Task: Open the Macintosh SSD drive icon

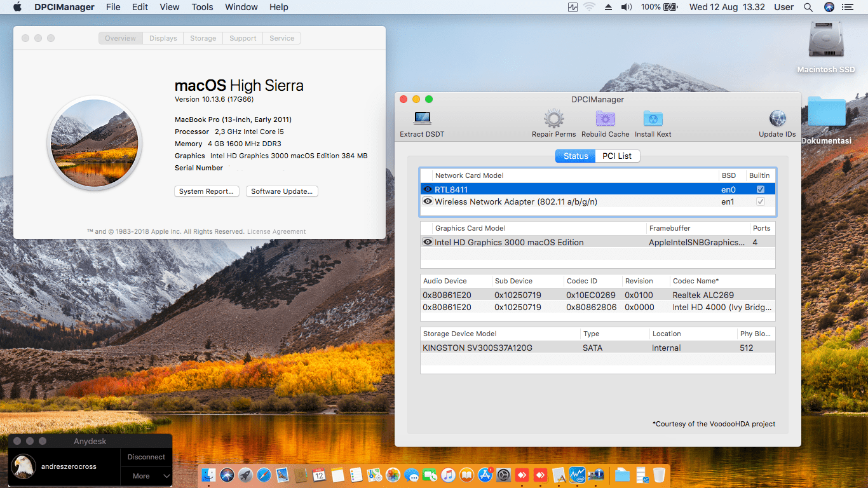Action: tap(826, 42)
